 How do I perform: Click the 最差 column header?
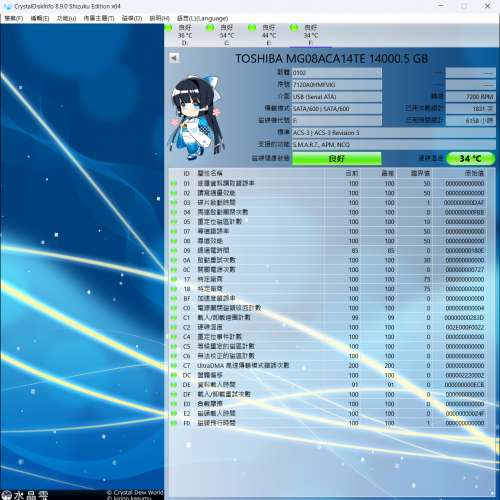[x=388, y=173]
